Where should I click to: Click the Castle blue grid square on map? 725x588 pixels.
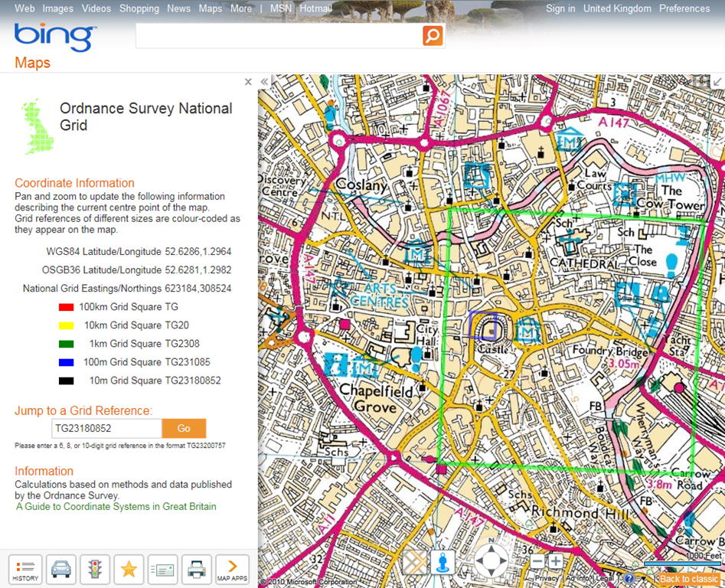coord(483,325)
